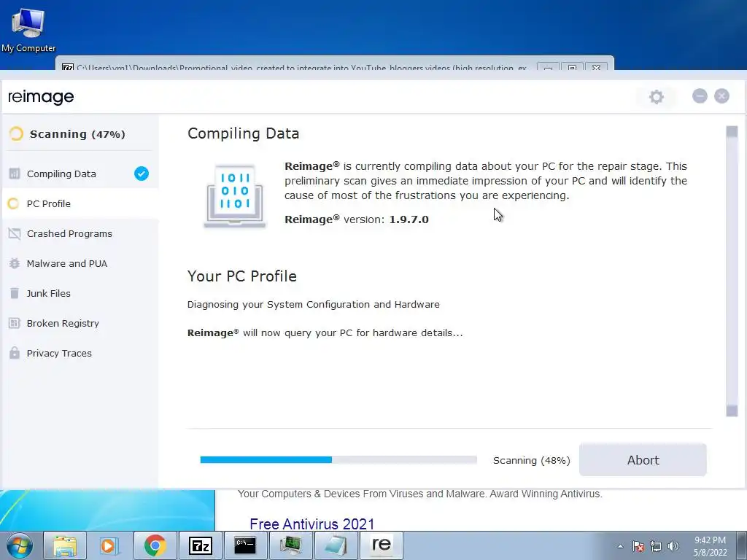747x560 pixels.
Task: Open File Explorer from taskbar
Action: pos(65,545)
